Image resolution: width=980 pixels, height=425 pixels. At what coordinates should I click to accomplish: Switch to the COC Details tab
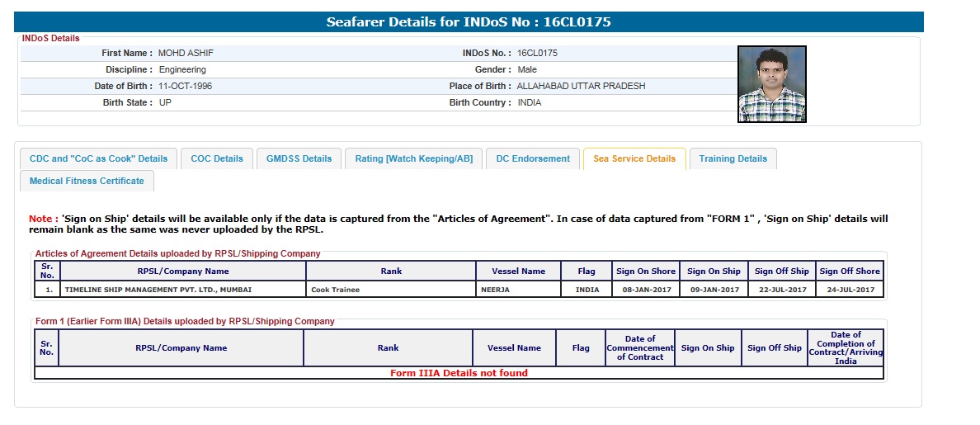[x=217, y=158]
